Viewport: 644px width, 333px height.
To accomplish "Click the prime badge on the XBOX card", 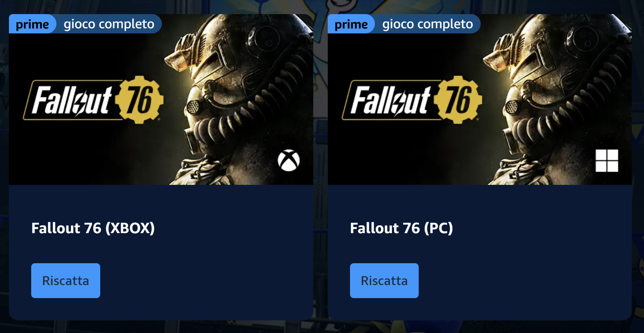I will pyautogui.click(x=32, y=24).
